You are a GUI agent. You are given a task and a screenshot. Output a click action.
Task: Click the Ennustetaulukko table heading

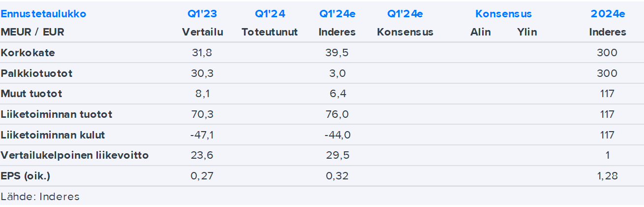pyautogui.click(x=43, y=14)
